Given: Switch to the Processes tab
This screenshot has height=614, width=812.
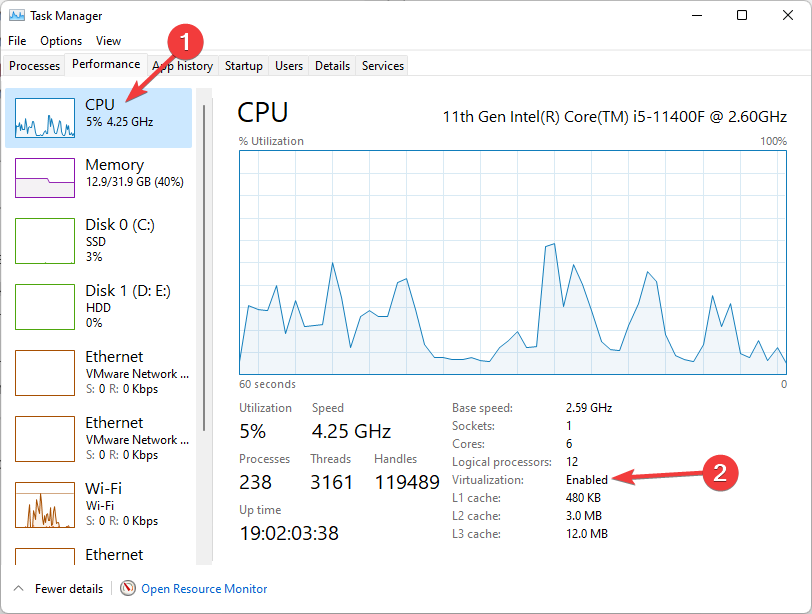Looking at the screenshot, I should click(x=33, y=65).
